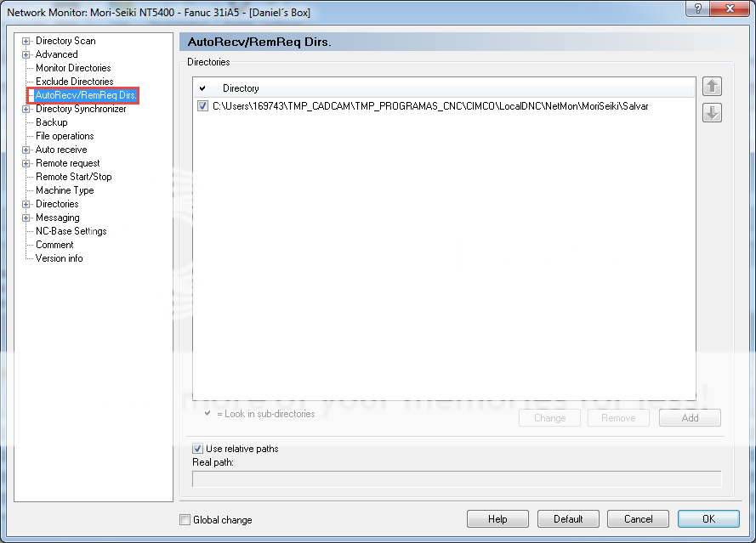Screen dimensions: 756x543
Task: Disable Use relative paths
Action: pyautogui.click(x=196, y=449)
